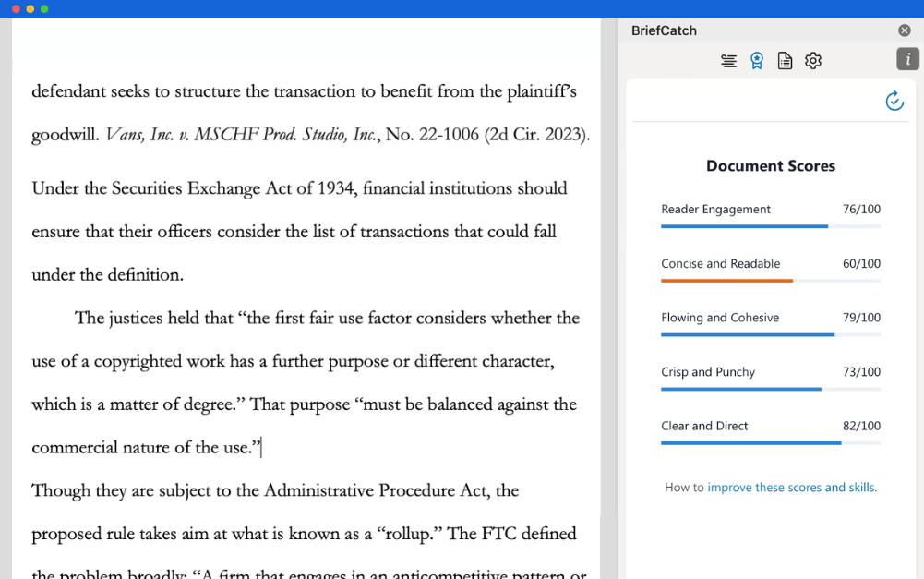Click the 76/100 Reader Engagement score
Viewport: 924px width, 579px height.
tap(860, 209)
